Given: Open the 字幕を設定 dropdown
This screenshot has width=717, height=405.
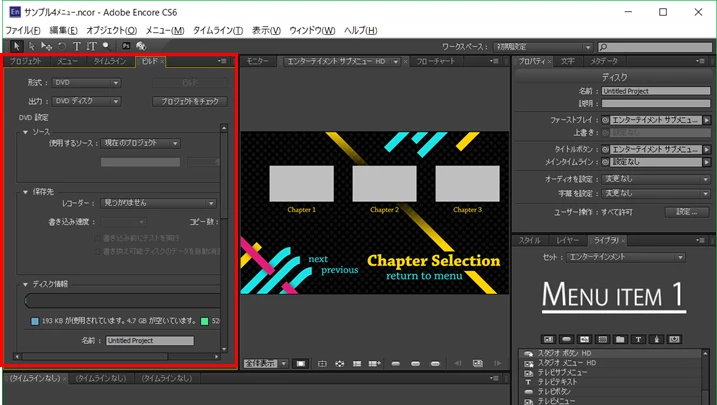Looking at the screenshot, I should click(x=656, y=193).
